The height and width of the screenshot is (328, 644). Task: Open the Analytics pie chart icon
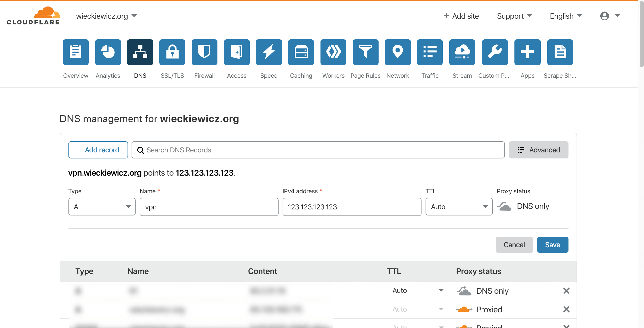coord(108,52)
